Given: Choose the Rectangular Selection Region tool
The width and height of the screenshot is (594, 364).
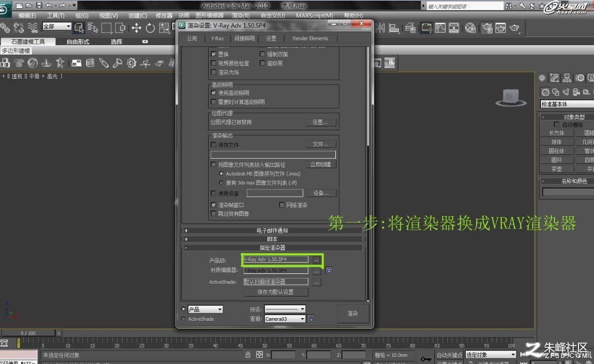Looking at the screenshot, I should point(107,28).
